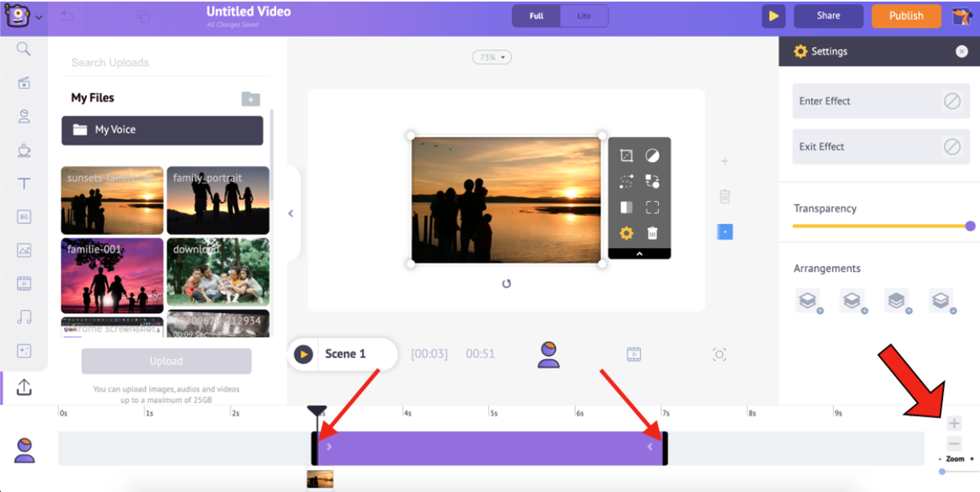Open the Music library in sidebar
Screen dimensions: 980x492
(24, 318)
